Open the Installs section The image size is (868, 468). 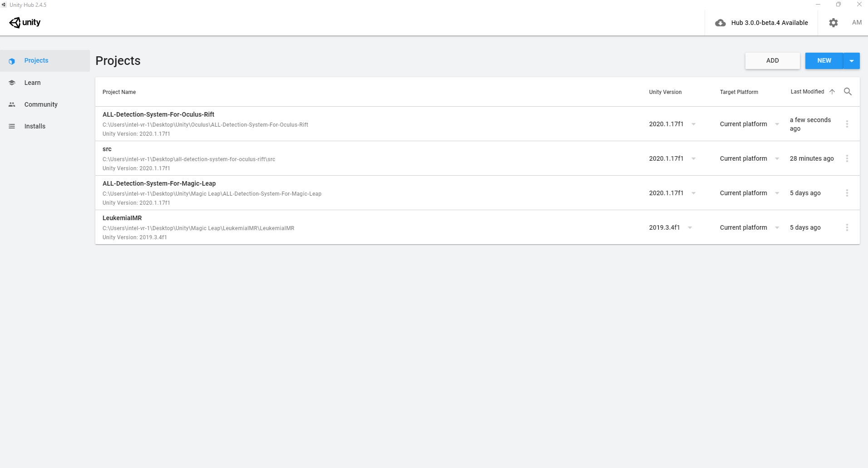point(45,126)
